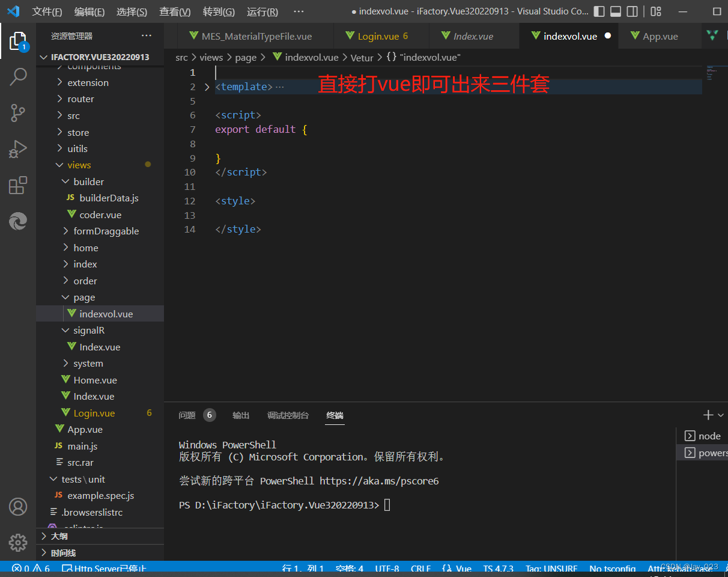728x577 pixels.
Task: Switch to the 调试控制台 panel tab
Action: coord(288,415)
